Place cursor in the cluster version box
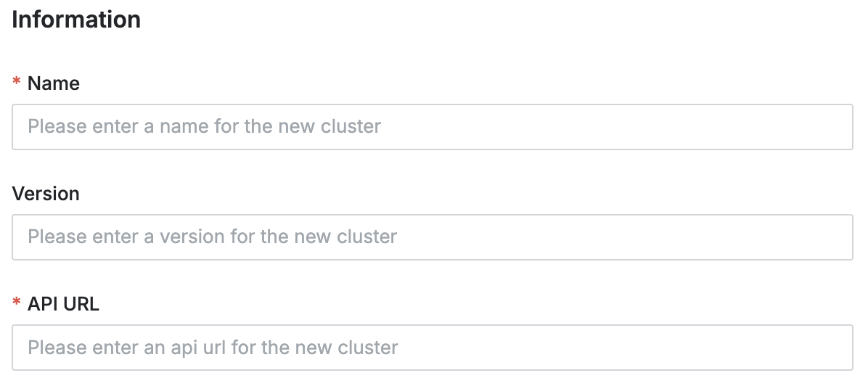The width and height of the screenshot is (868, 386). tap(433, 237)
